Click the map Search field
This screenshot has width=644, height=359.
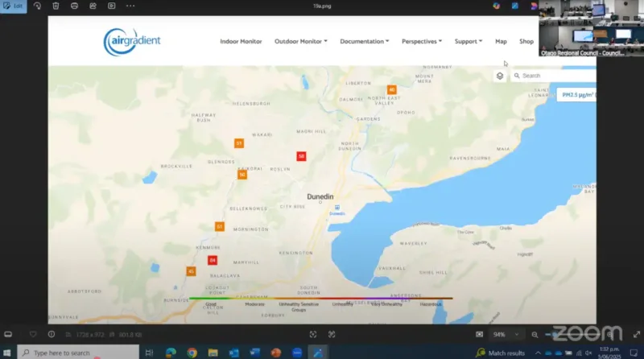pos(555,76)
